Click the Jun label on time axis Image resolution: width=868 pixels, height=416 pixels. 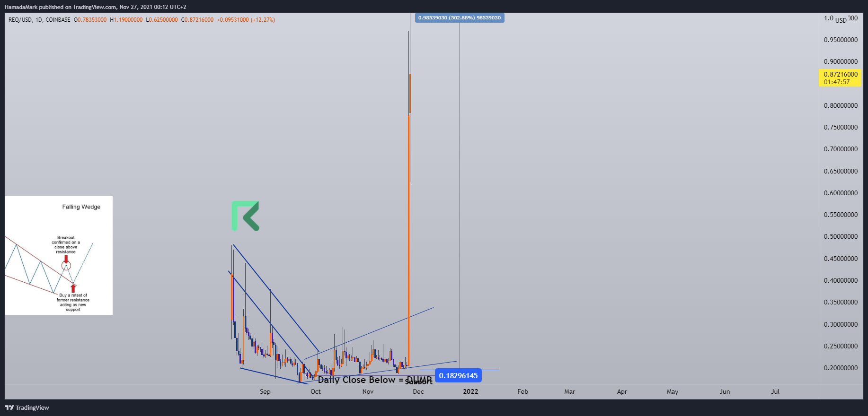click(725, 391)
